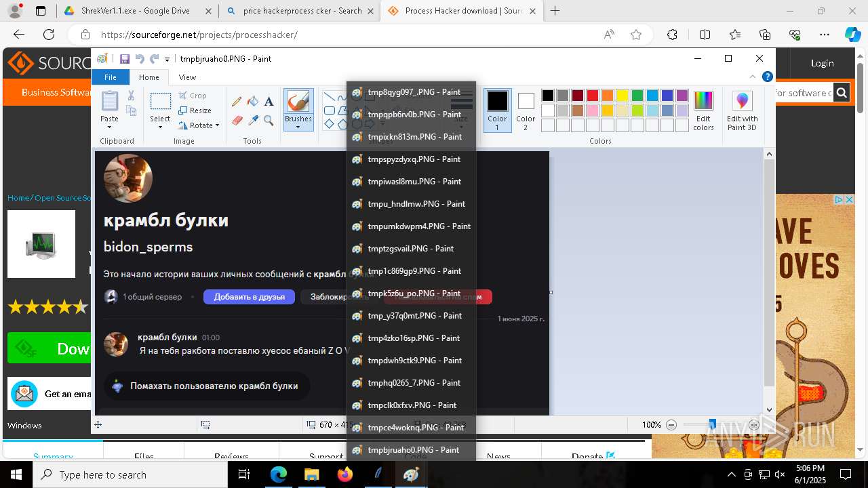Open the File menu in Paint
Viewport: 868px width, 488px height.
[110, 77]
